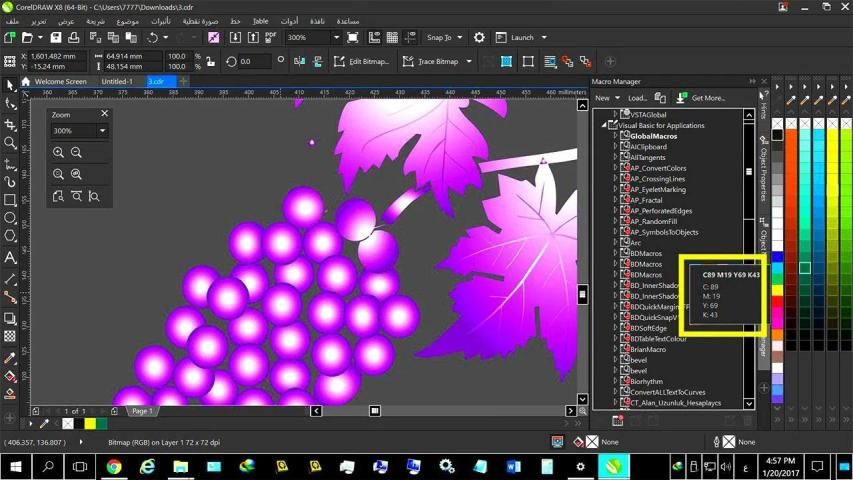This screenshot has height=480, width=853.
Task: Select the Text tool in the toolbox
Action: pos(10,257)
